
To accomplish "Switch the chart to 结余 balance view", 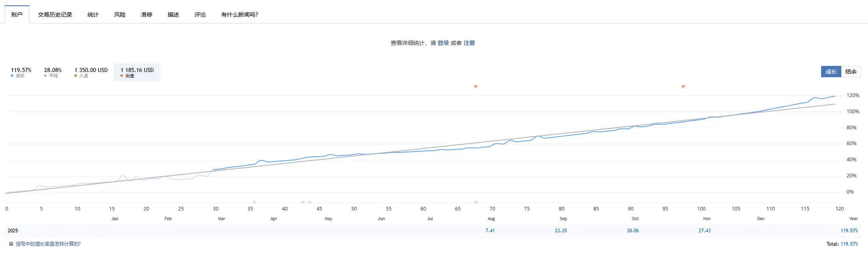I will pos(851,72).
